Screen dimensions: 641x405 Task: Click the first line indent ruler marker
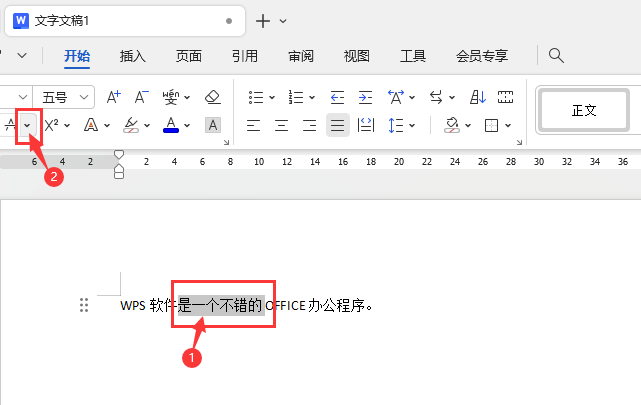(119, 154)
